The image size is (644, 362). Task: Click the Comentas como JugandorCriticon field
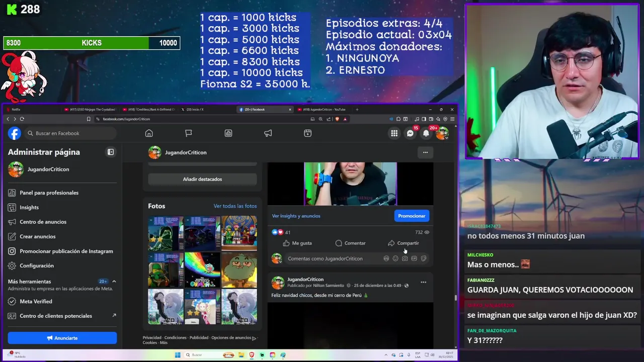(357, 258)
